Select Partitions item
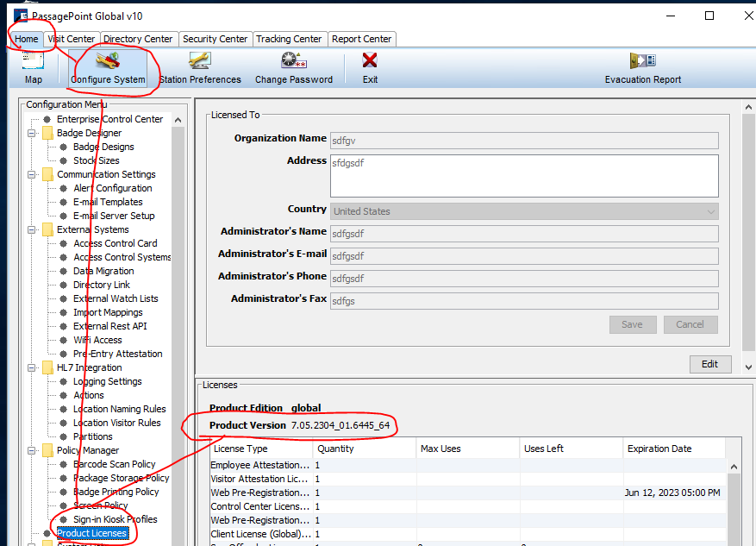756x546 pixels. (93, 437)
